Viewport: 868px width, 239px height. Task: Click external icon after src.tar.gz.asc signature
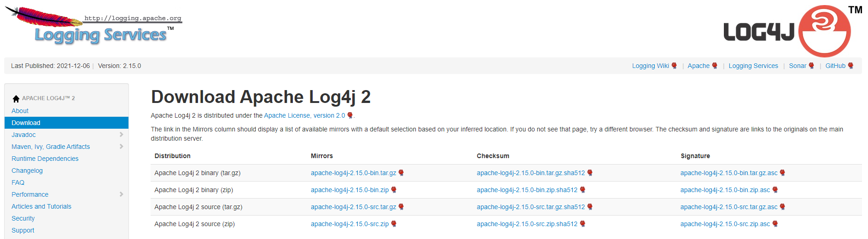tap(782, 207)
